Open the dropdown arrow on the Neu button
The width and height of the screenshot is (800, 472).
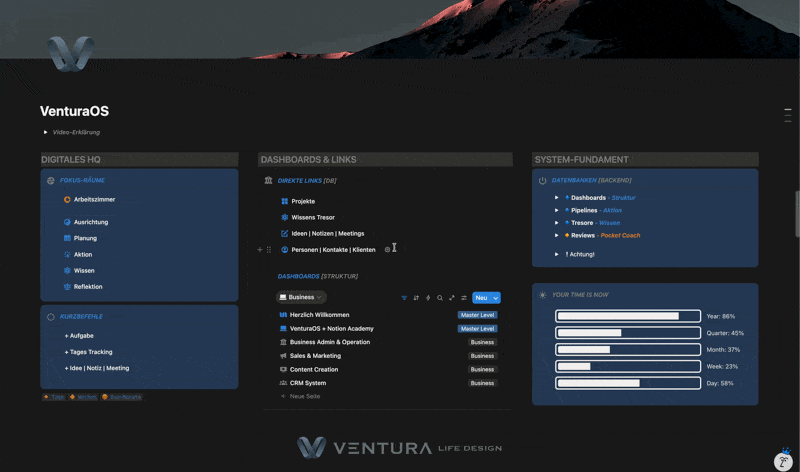click(496, 298)
